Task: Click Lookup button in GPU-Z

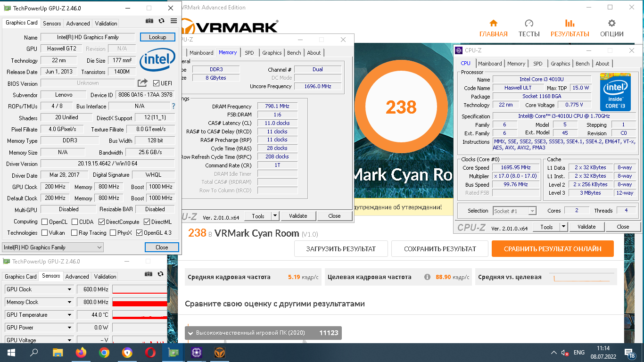Action: (157, 37)
